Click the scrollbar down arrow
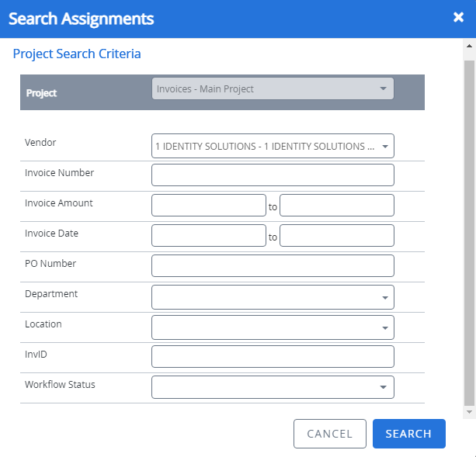 tap(468, 411)
